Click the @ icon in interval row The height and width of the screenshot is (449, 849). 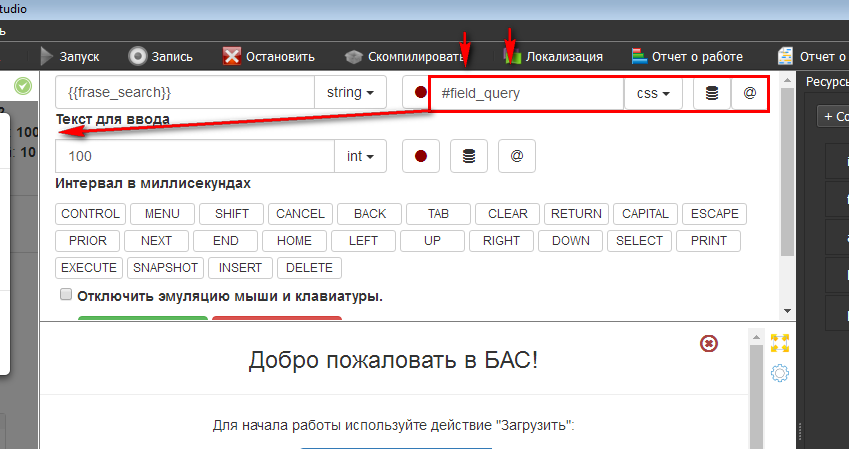pos(517,156)
